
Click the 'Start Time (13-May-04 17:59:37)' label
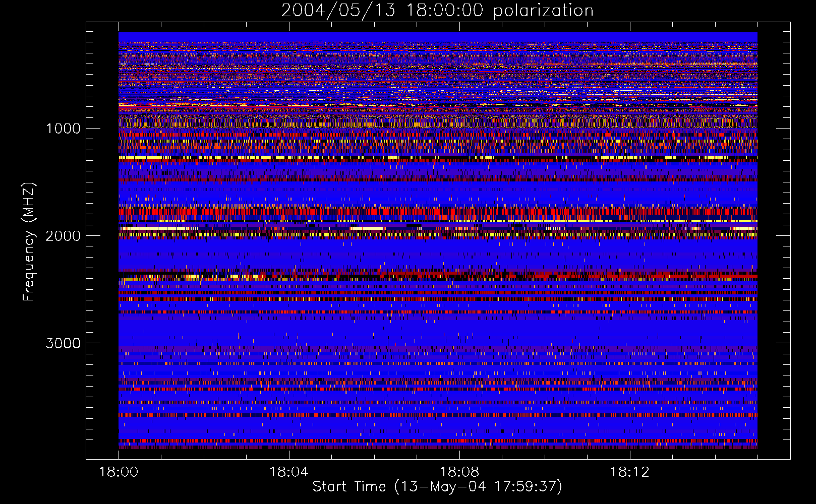tap(437, 487)
